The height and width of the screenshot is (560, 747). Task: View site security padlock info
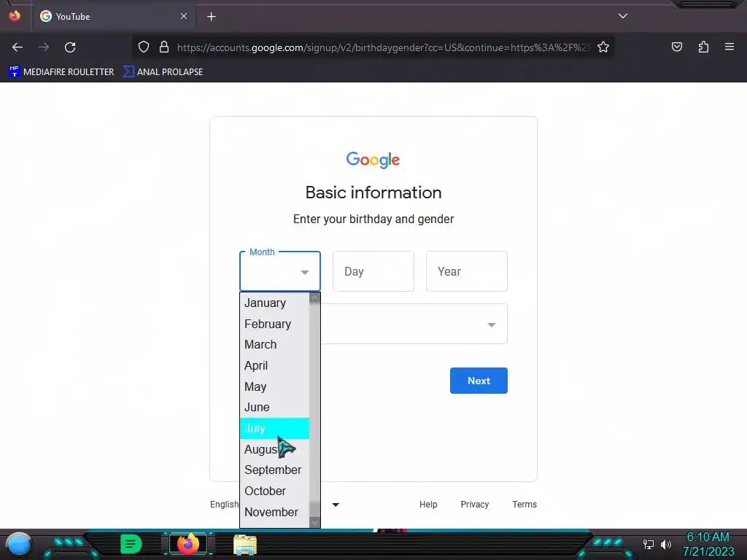(164, 47)
